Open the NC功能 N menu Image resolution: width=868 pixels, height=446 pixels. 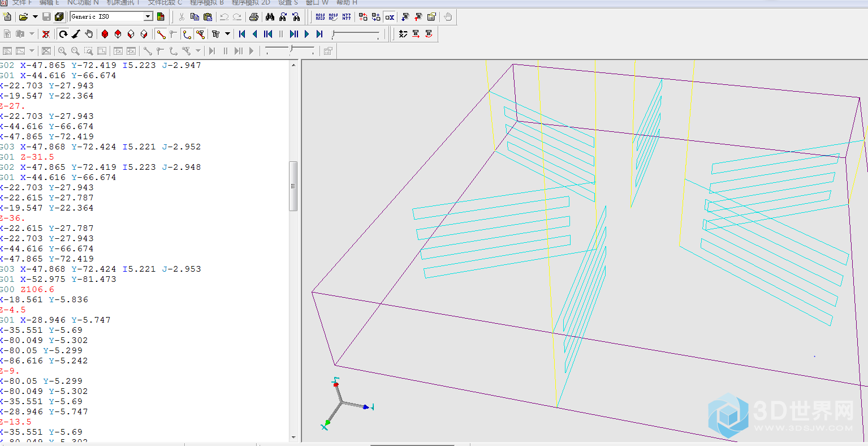pos(83,3)
